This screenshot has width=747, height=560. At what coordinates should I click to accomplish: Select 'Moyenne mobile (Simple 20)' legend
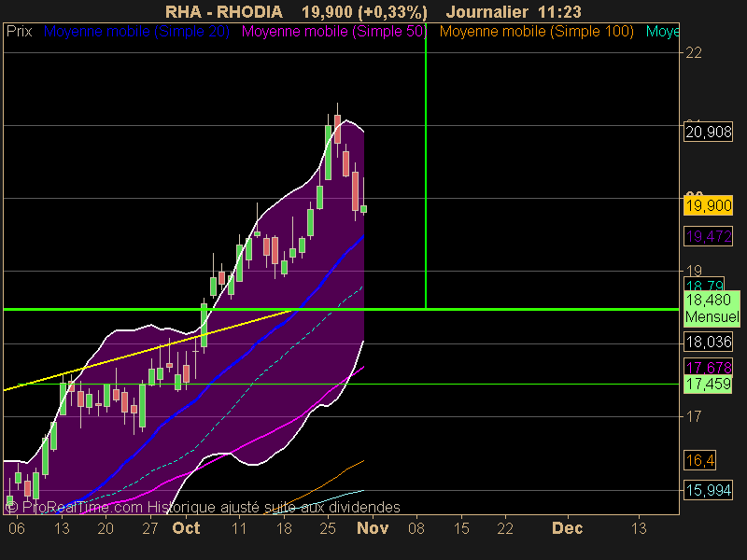(x=136, y=32)
